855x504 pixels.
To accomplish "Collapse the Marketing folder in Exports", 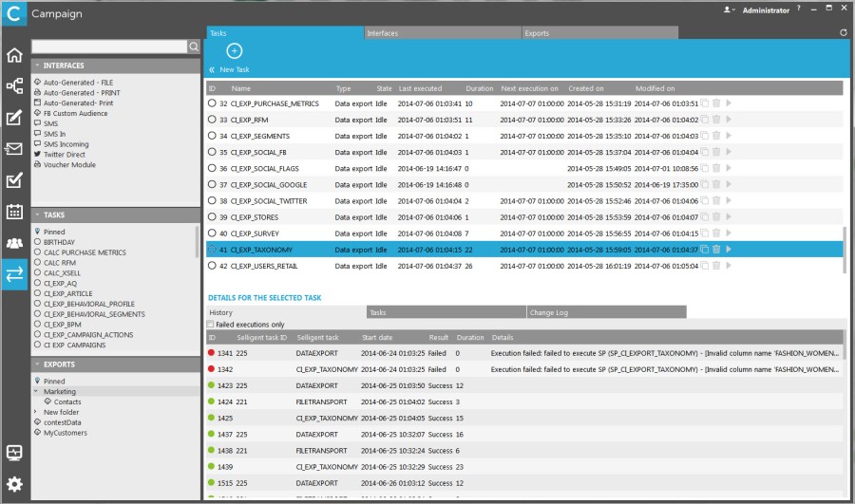I will pos(37,391).
